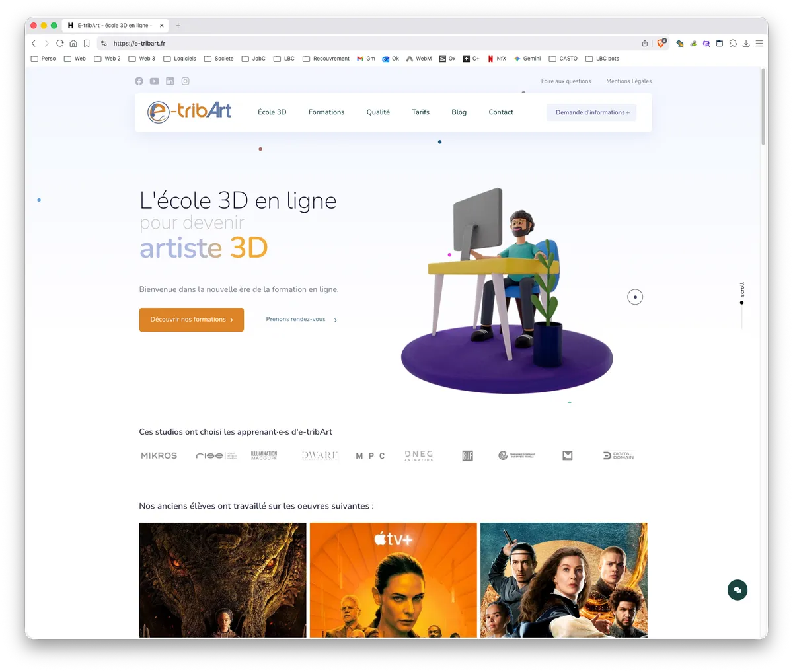Image resolution: width=793 pixels, height=672 pixels.
Task: Open Foire aux questions link
Action: (x=566, y=81)
